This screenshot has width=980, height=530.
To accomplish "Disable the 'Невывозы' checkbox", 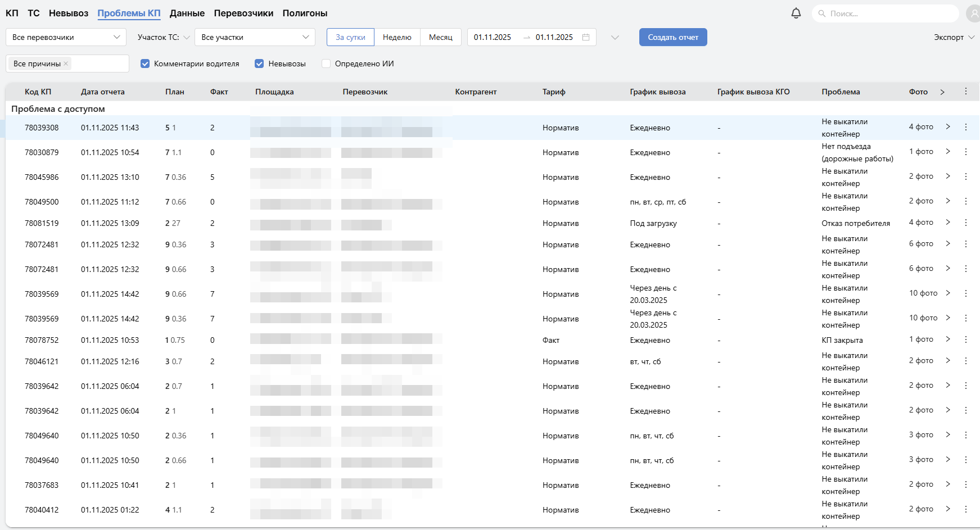I will coord(259,64).
